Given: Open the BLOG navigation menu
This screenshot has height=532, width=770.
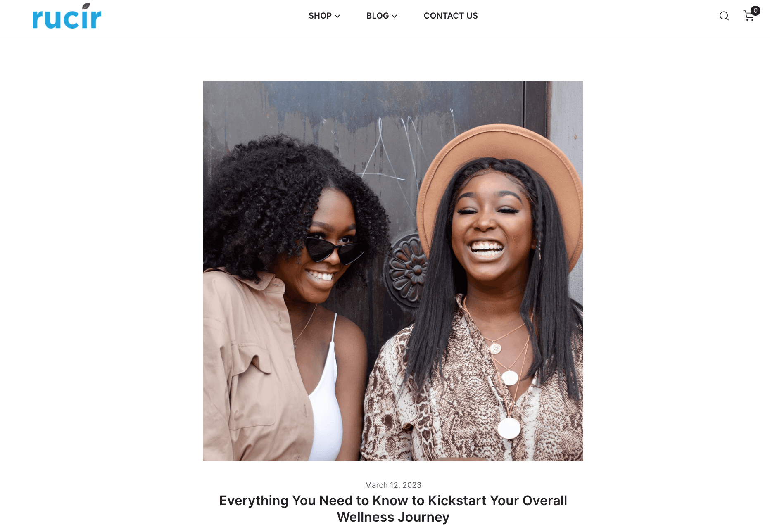Looking at the screenshot, I should [x=382, y=16].
